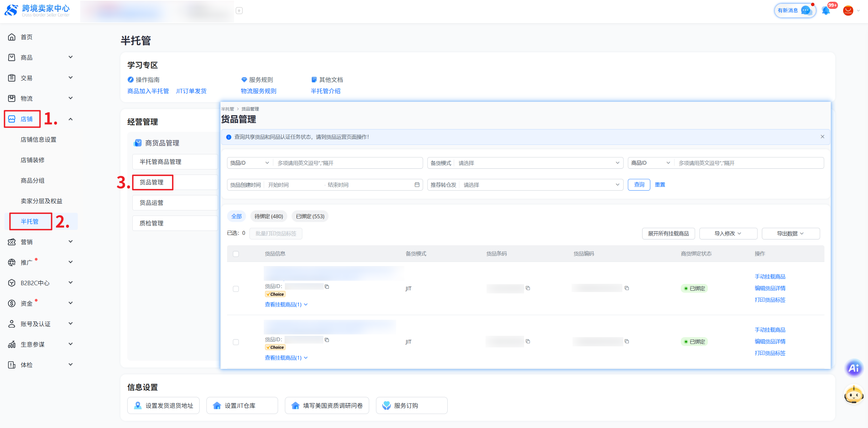Open the 物流服务规则 link

click(259, 91)
